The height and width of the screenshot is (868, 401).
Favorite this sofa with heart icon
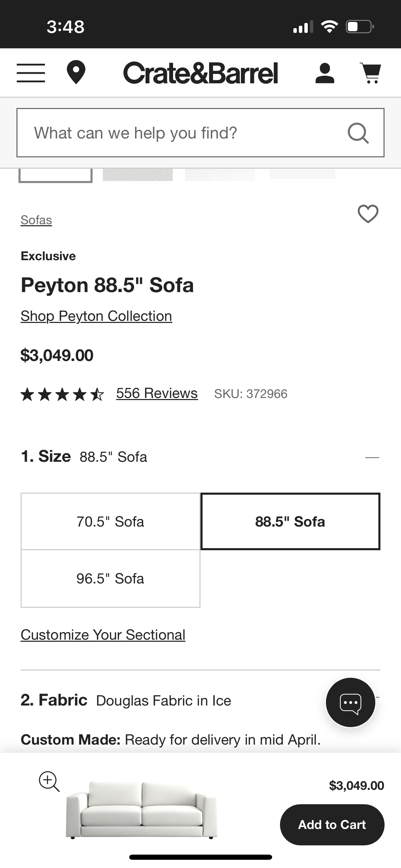(x=368, y=214)
